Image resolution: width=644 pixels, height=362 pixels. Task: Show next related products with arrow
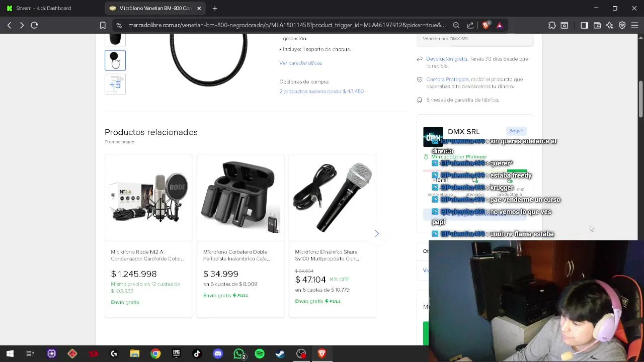tap(376, 233)
